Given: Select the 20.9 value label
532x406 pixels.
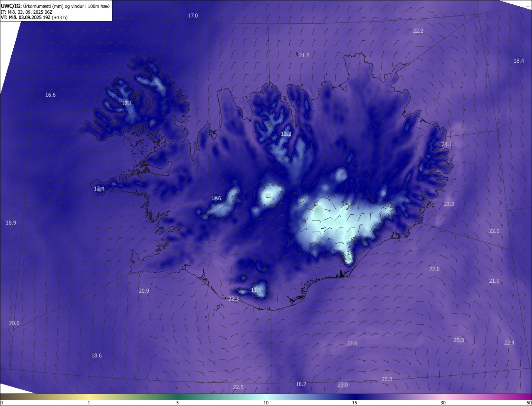Looking at the screenshot, I should [144, 291].
